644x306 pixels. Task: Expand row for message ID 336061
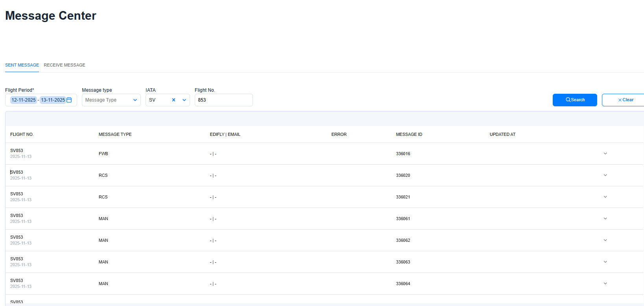tap(605, 219)
